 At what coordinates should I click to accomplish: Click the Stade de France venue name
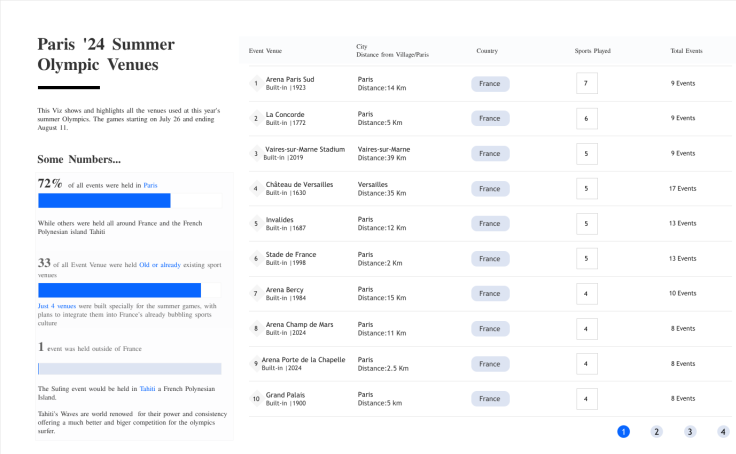point(291,254)
